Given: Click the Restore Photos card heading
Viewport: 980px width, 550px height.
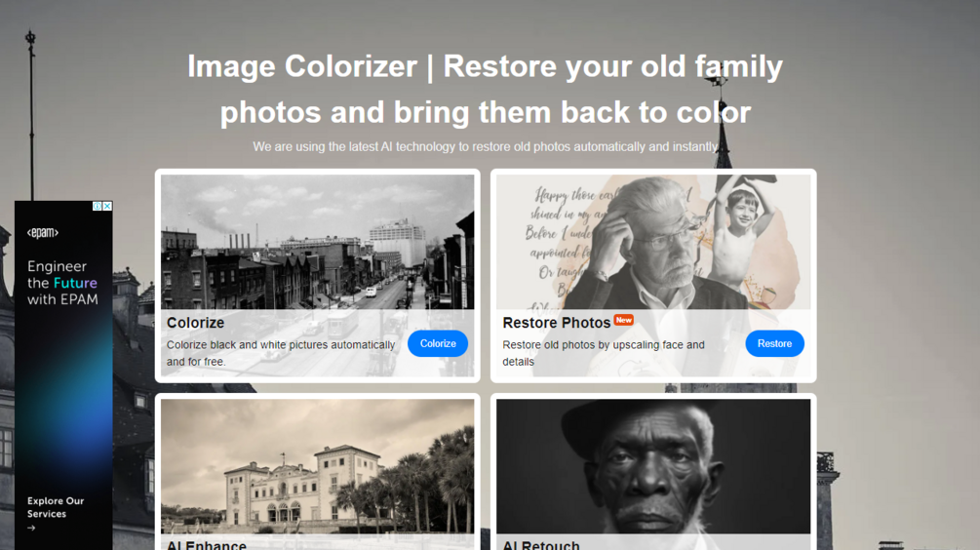Looking at the screenshot, I should tap(556, 323).
